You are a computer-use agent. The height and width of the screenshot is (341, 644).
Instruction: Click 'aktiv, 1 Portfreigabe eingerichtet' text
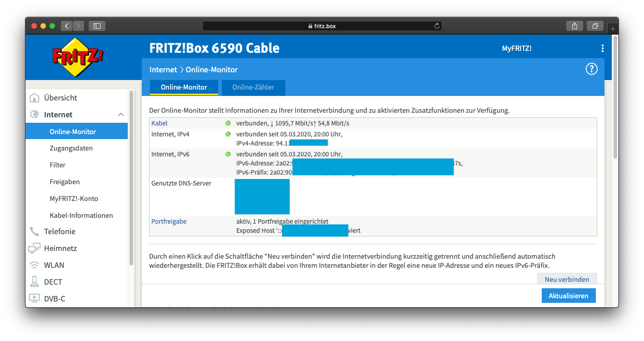click(282, 221)
